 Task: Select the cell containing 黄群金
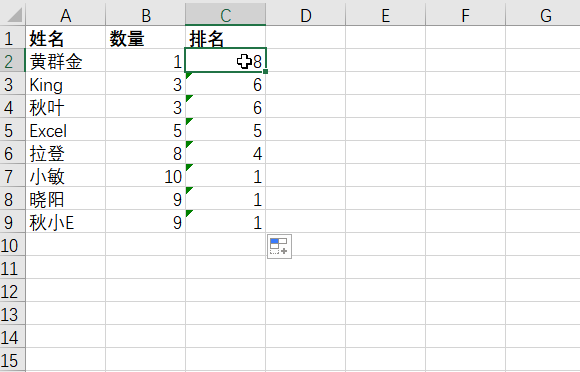tap(65, 61)
